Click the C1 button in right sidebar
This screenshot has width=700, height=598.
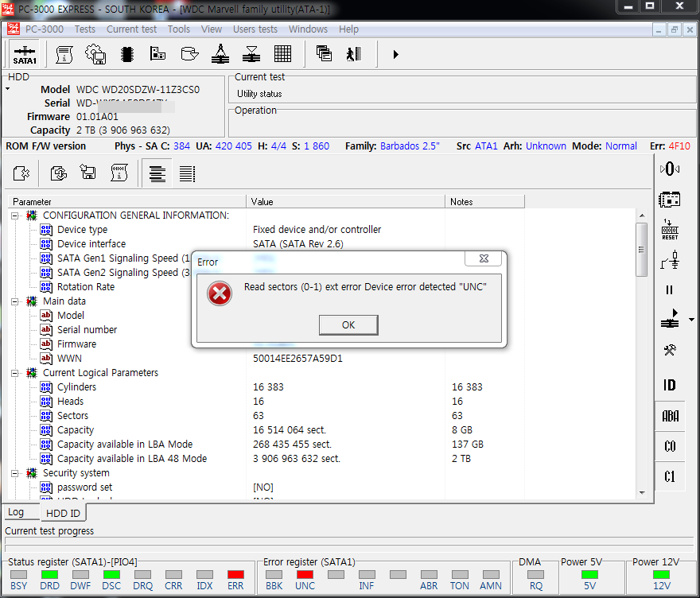click(x=670, y=476)
